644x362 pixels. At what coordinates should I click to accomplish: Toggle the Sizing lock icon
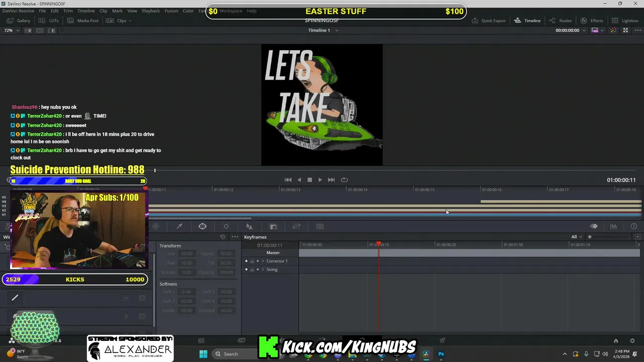tap(252, 269)
